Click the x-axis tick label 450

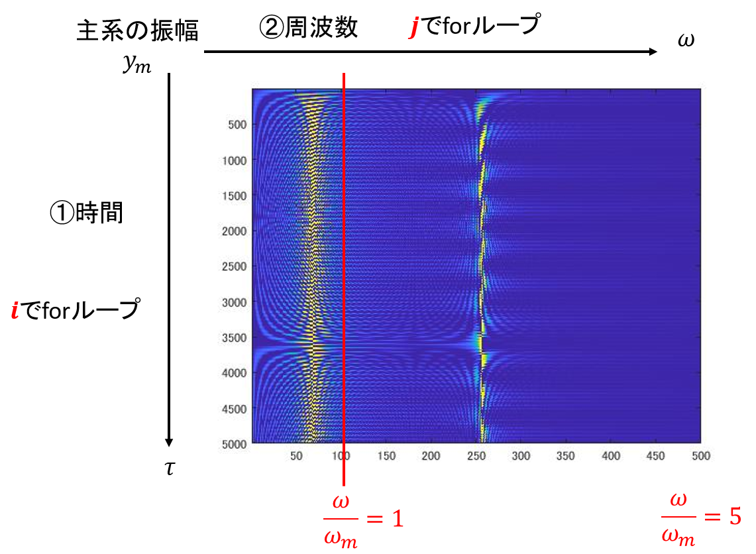tap(656, 456)
